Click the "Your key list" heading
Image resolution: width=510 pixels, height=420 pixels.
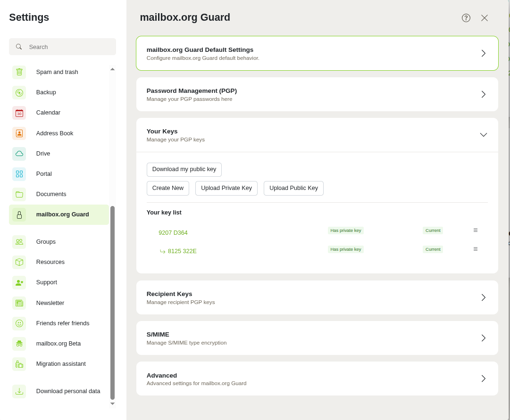164,213
